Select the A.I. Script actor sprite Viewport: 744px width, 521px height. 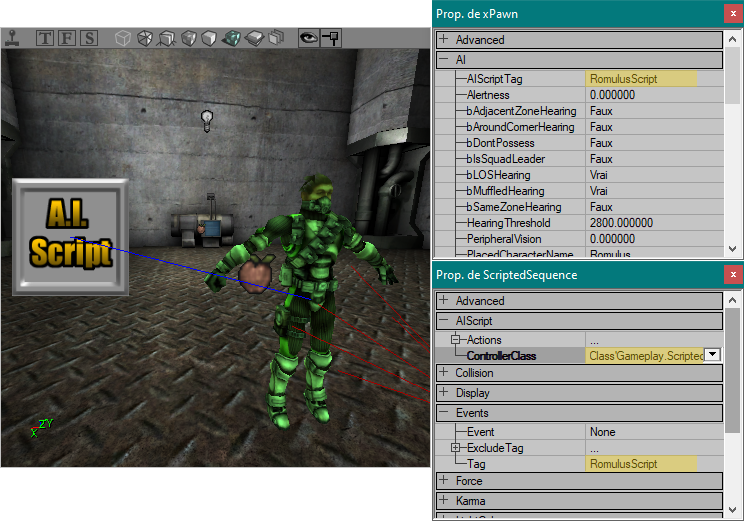[70, 237]
